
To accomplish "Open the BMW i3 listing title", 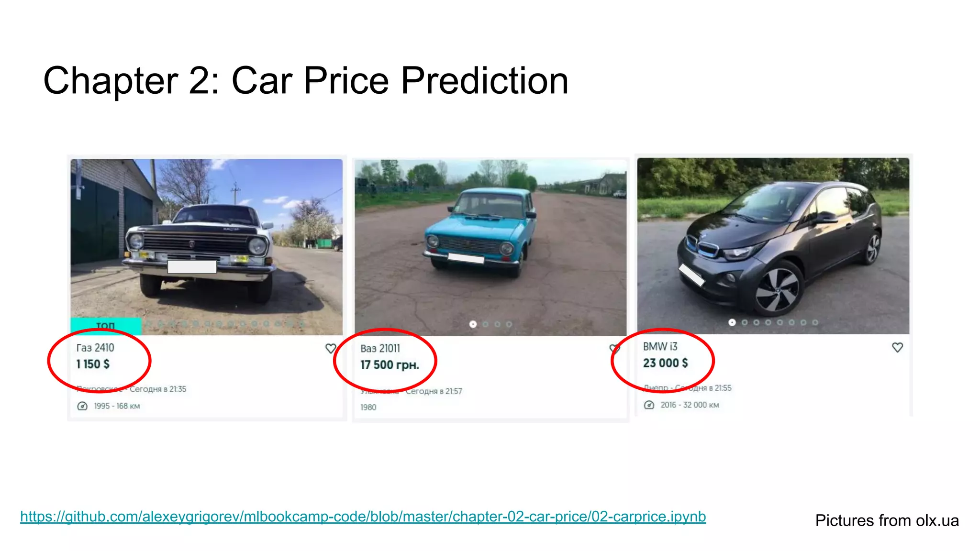I will pos(660,347).
